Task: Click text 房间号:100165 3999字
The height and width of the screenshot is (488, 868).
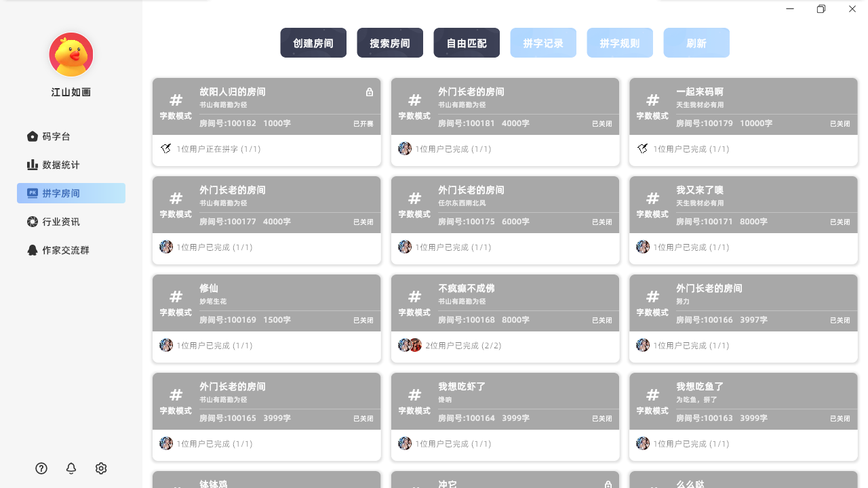Action: point(245,418)
